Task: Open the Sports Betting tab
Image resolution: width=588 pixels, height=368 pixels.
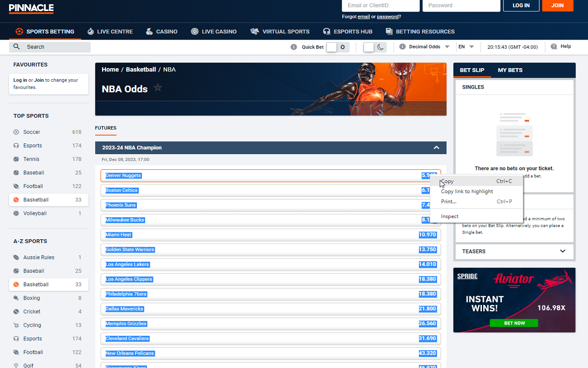Action: pos(45,31)
